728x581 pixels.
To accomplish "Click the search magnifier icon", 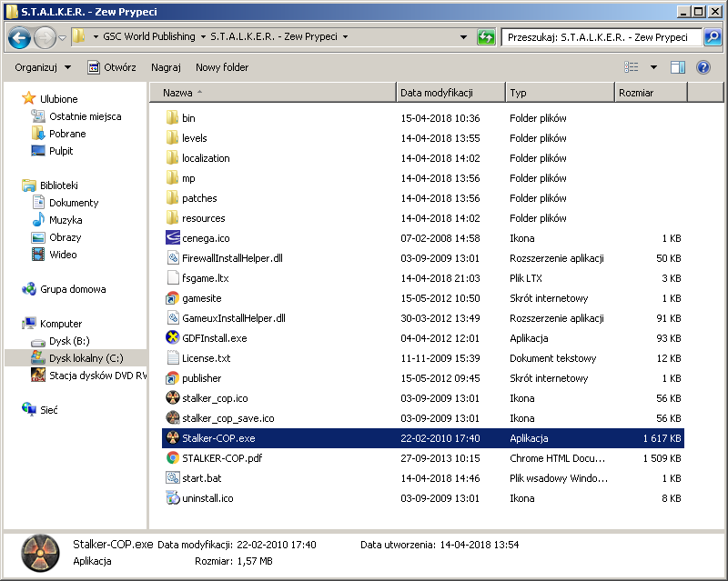I will click(x=713, y=37).
